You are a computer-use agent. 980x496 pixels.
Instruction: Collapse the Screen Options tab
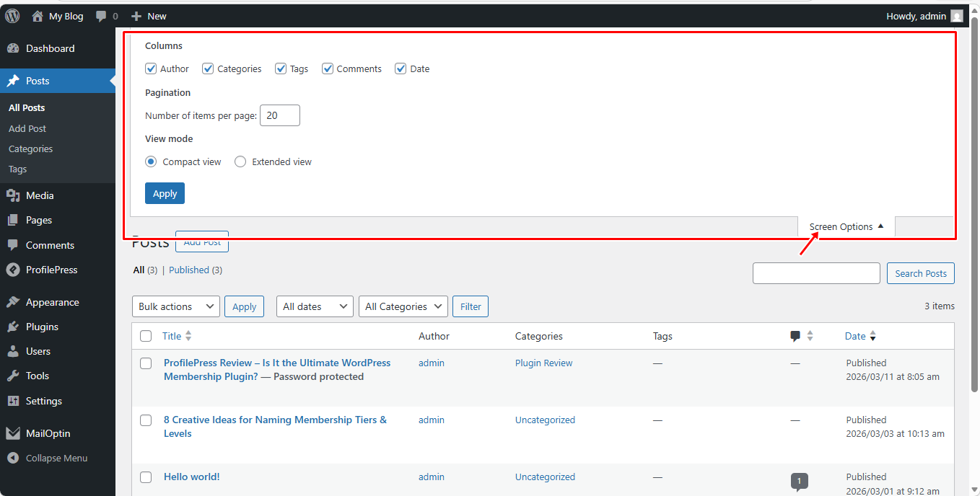coord(846,226)
